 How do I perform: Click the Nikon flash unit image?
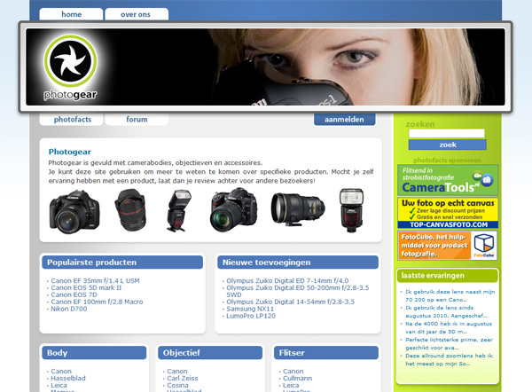(x=352, y=210)
